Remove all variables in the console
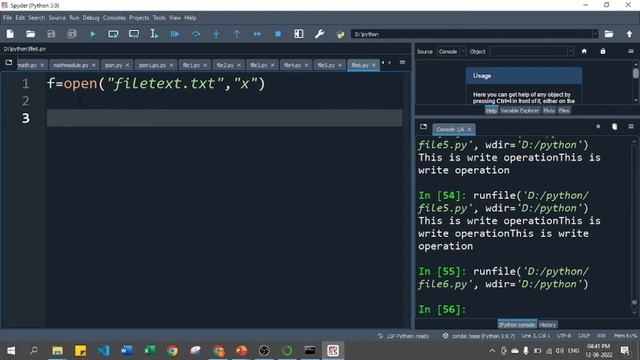The image size is (640, 360). pyautogui.click(x=614, y=127)
